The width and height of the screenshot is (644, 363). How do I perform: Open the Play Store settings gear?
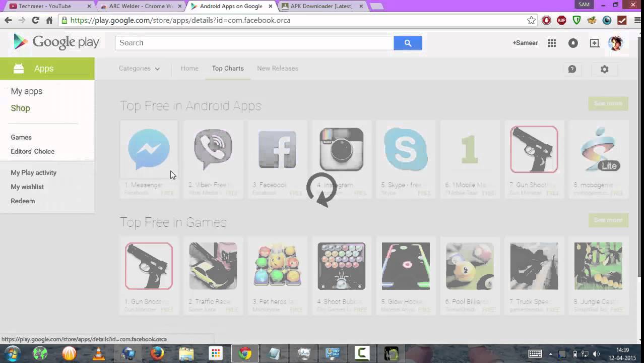(x=604, y=69)
